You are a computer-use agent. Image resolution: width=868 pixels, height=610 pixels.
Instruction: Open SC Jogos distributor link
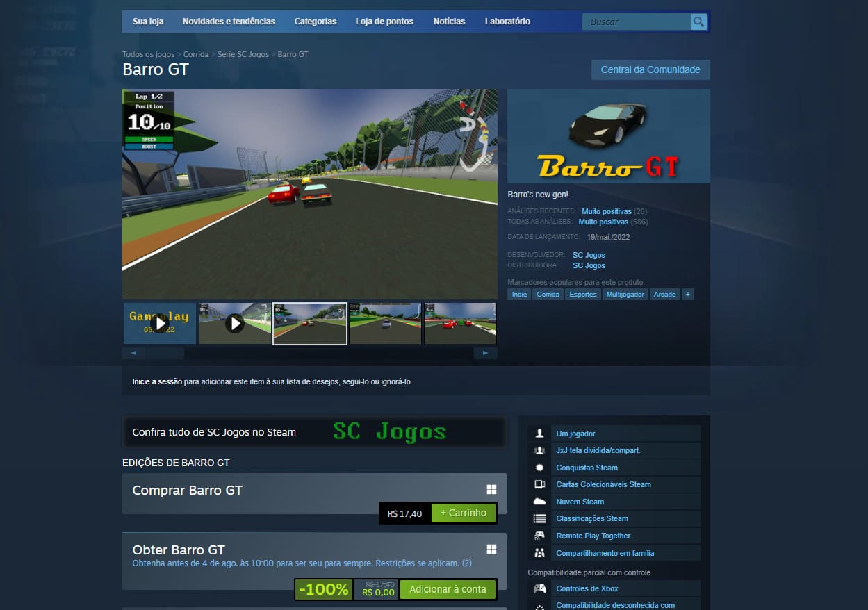click(x=589, y=265)
